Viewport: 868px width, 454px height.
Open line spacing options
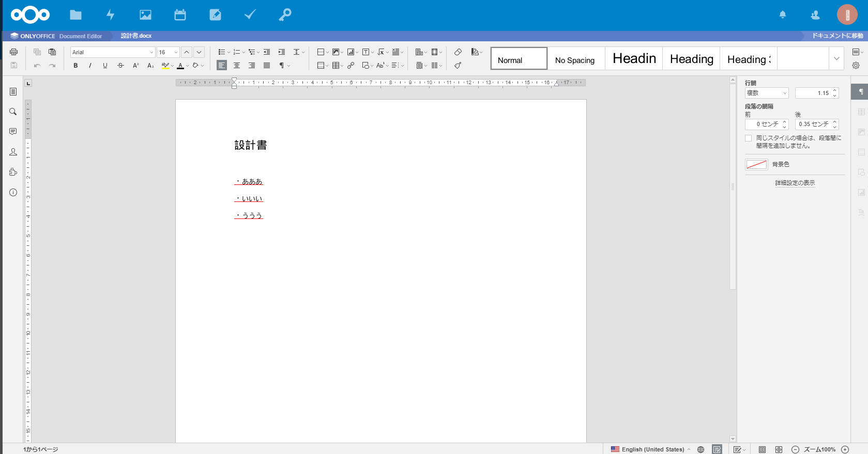pyautogui.click(x=299, y=52)
